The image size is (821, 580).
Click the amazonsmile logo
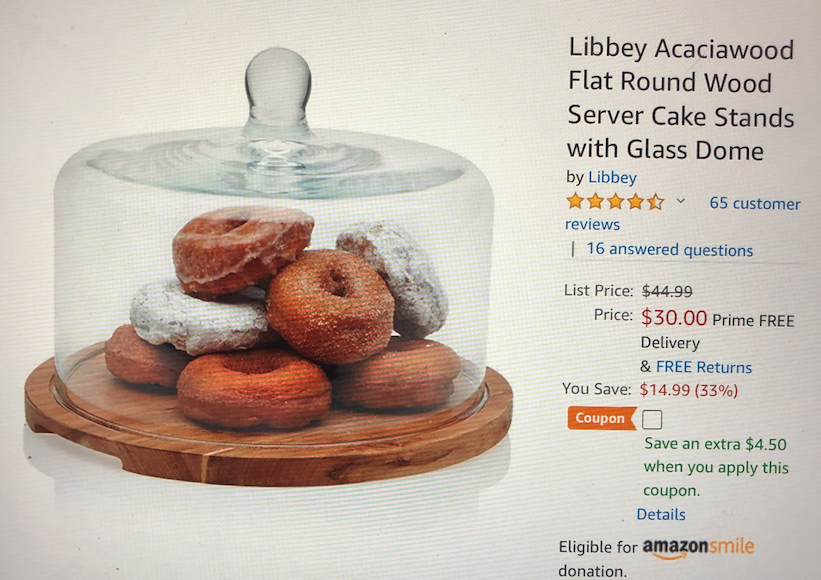698,548
